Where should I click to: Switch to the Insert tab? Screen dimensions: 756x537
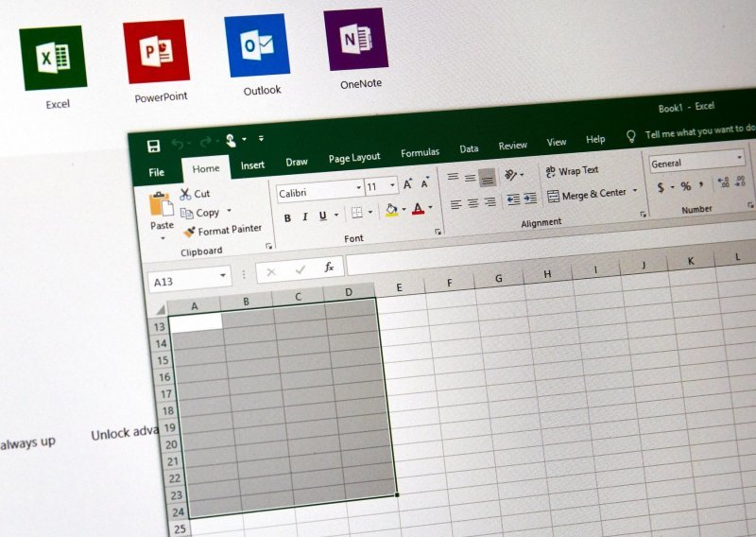[x=252, y=165]
